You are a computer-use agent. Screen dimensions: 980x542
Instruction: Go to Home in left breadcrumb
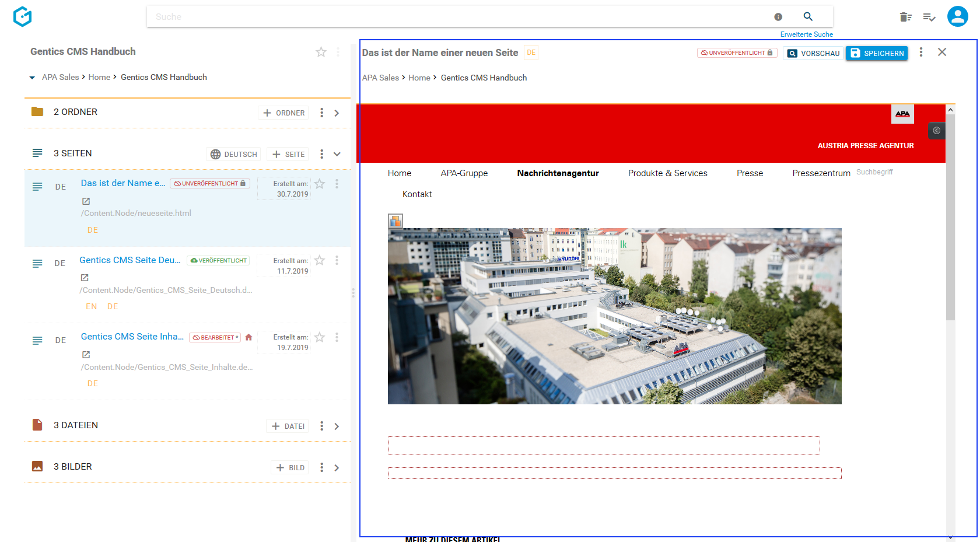click(99, 77)
